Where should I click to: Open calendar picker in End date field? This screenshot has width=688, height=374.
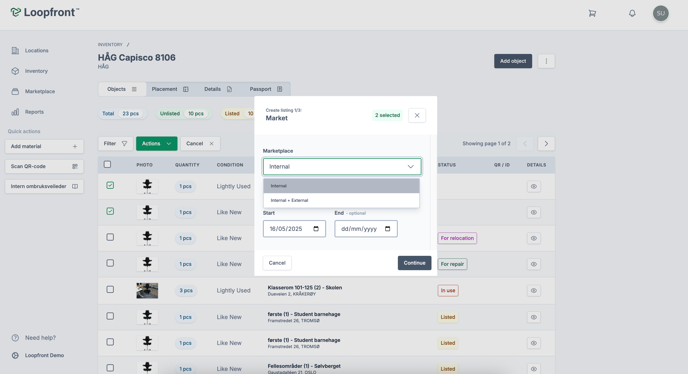click(387, 229)
